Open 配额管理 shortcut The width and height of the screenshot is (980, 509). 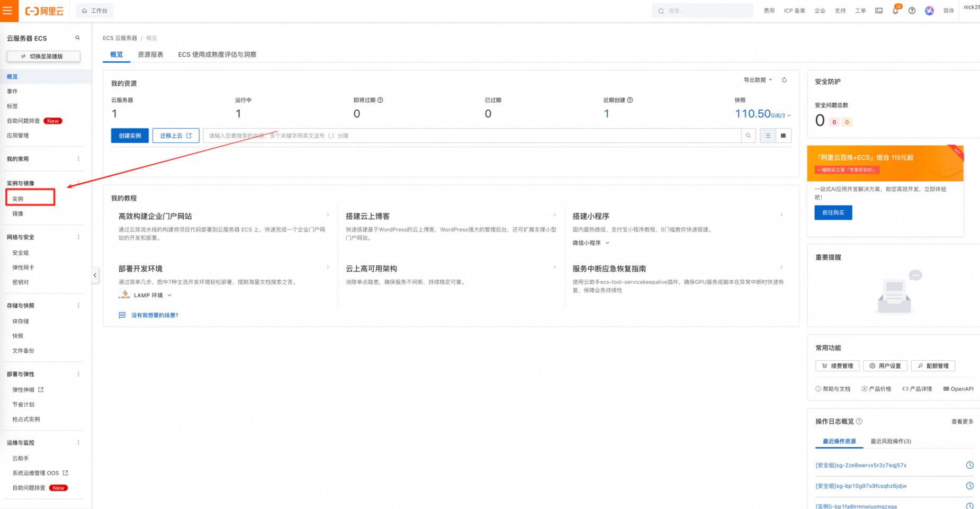[x=933, y=366]
